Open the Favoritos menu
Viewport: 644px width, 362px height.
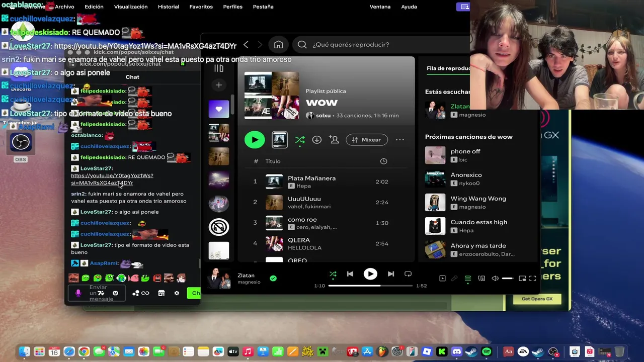coord(201,7)
